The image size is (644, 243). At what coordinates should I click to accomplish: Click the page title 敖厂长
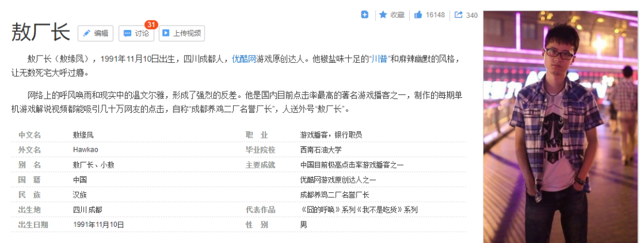(41, 32)
